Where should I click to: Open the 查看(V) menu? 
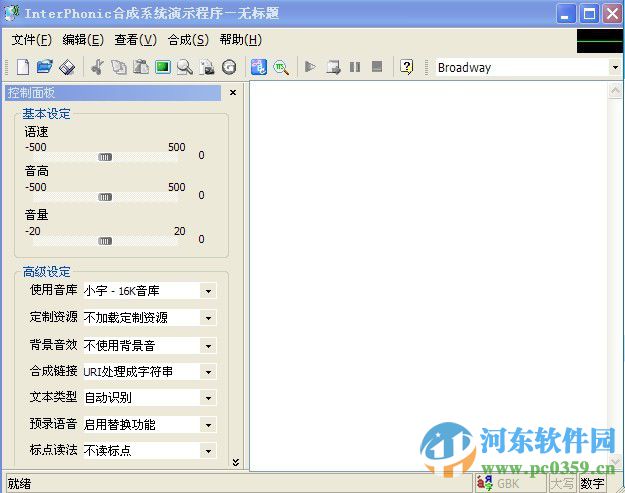[x=136, y=40]
